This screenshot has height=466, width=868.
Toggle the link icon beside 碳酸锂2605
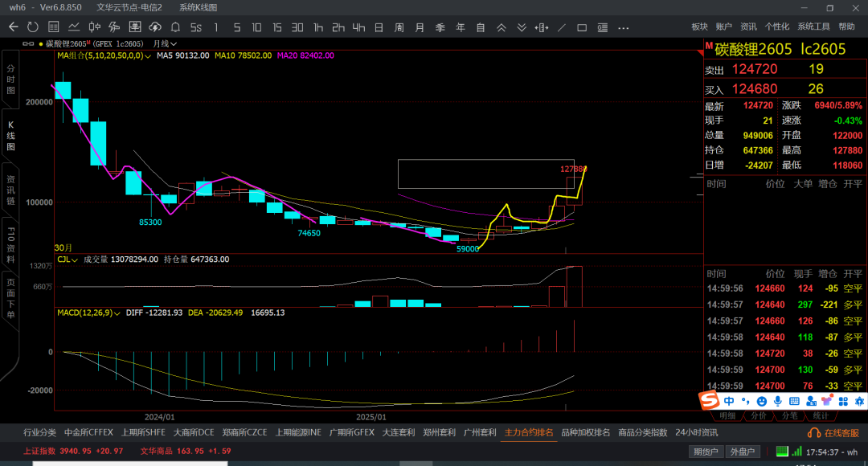tap(30, 43)
